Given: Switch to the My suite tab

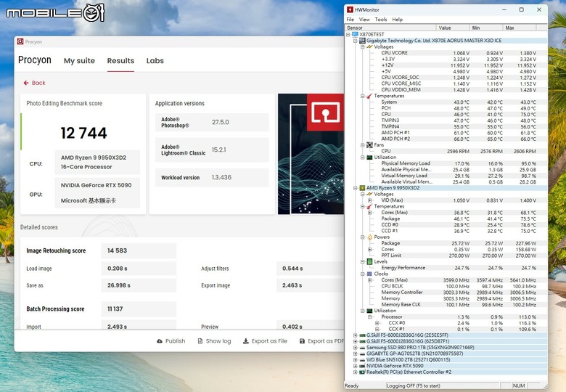Looking at the screenshot, I should coord(79,61).
